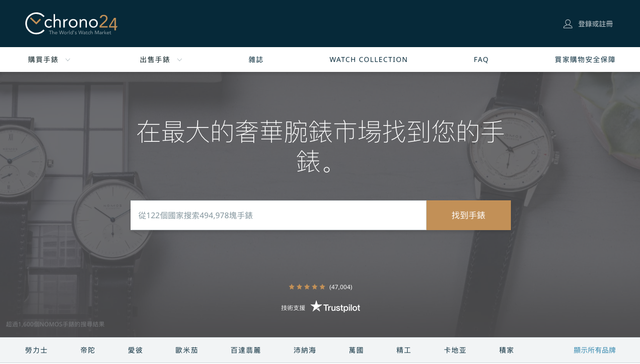This screenshot has width=640, height=364.
Task: Select the 卡地亞 brand link
Action: tap(455, 350)
